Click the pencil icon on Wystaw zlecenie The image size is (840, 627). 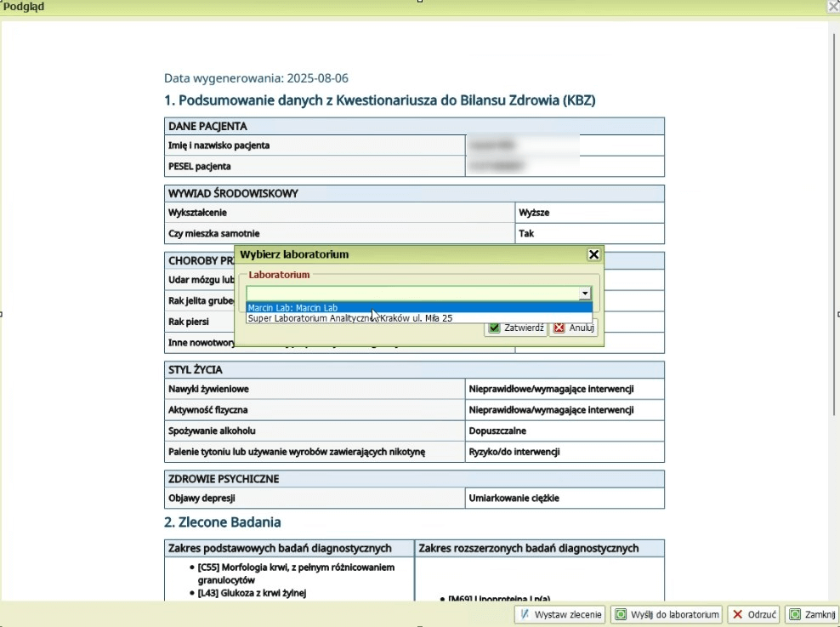pos(525,614)
